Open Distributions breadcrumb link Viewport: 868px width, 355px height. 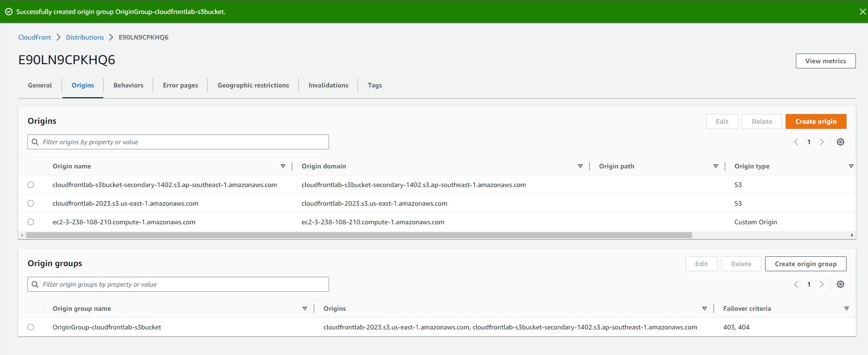point(85,37)
